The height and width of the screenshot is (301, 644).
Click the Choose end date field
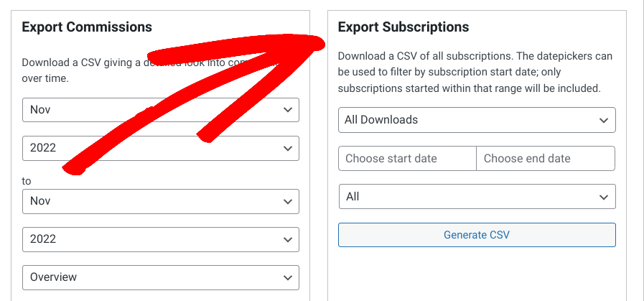(546, 158)
